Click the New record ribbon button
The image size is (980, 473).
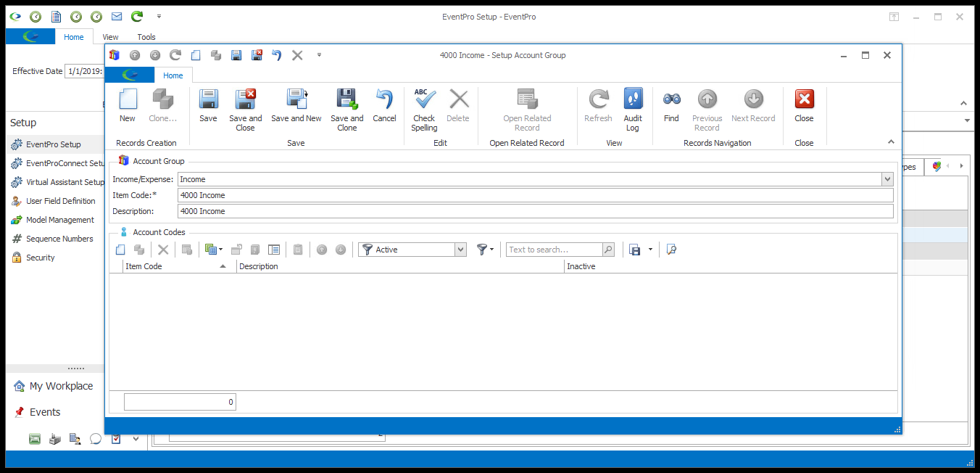coord(128,106)
